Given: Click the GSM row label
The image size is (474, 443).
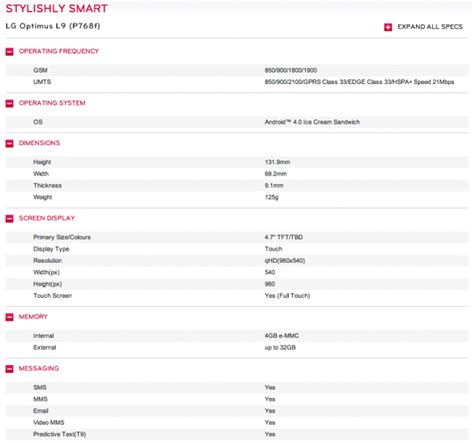Looking at the screenshot, I should pyautogui.click(x=40, y=70).
